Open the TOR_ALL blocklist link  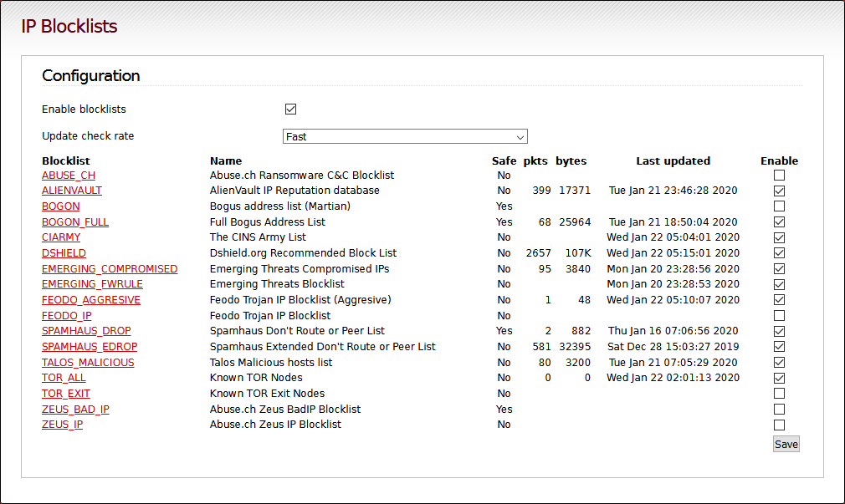point(64,378)
